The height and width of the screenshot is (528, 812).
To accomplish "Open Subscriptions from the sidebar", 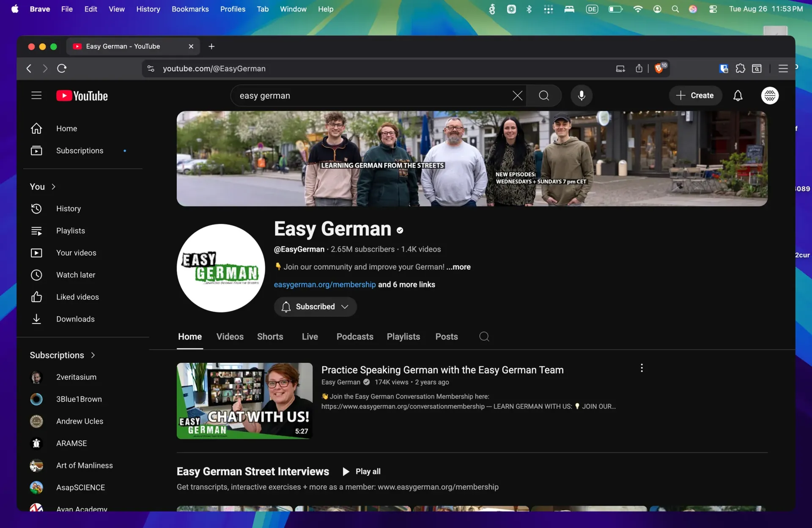I will pos(80,150).
